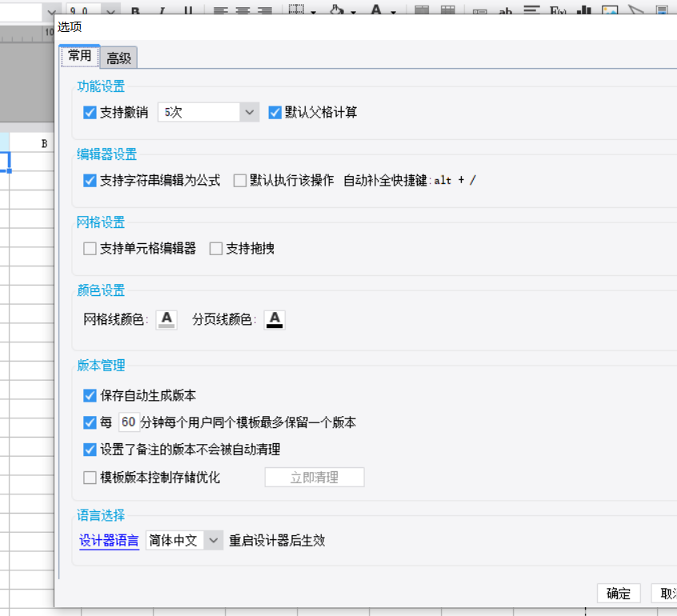This screenshot has height=616, width=677.
Task: Center-align text in the toolbar
Action: (242, 10)
